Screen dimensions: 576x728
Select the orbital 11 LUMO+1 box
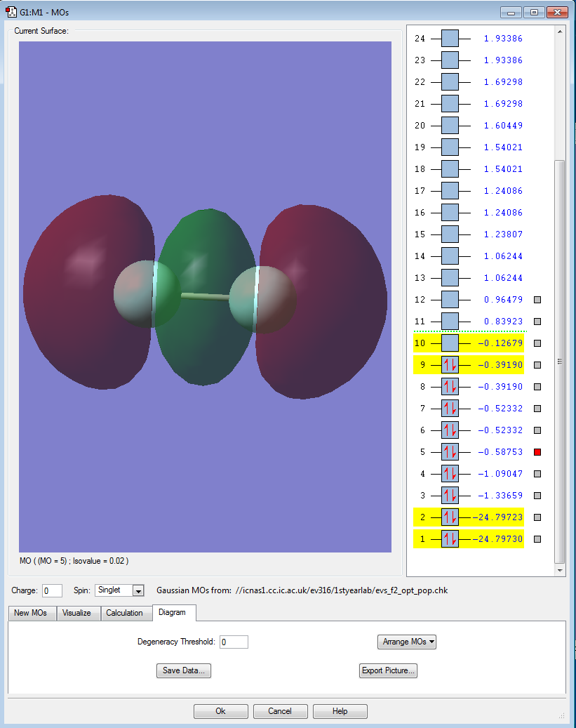[x=450, y=322]
